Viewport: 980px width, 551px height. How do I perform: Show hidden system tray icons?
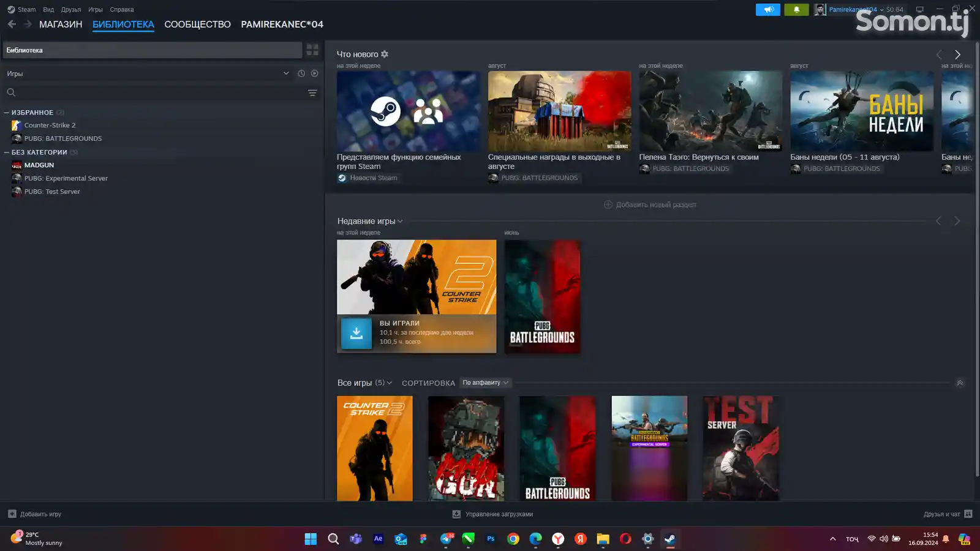832,539
